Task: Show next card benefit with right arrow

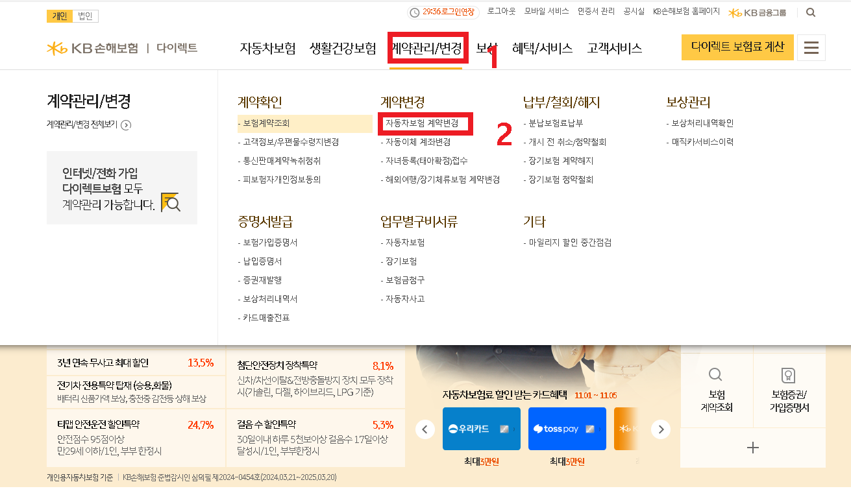Action: (x=660, y=429)
